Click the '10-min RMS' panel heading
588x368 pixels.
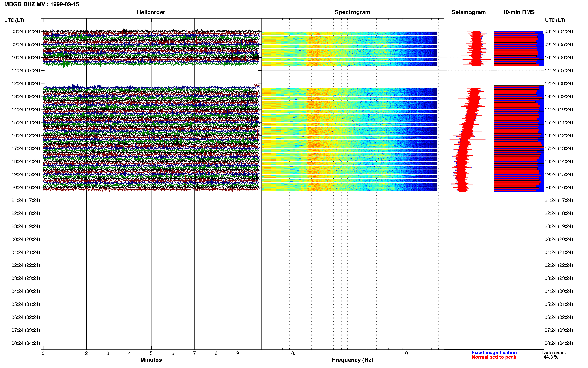pyautogui.click(x=518, y=12)
